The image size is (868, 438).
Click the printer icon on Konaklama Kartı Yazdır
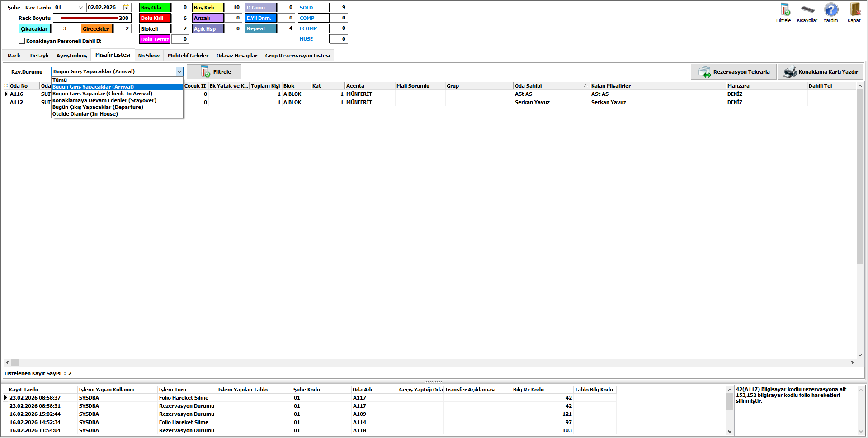[x=789, y=72]
